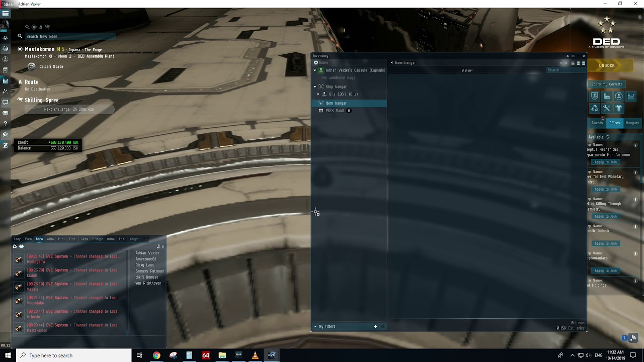Open the chat bubble icon in Neocom
This screenshot has height=362, width=644.
6,102
